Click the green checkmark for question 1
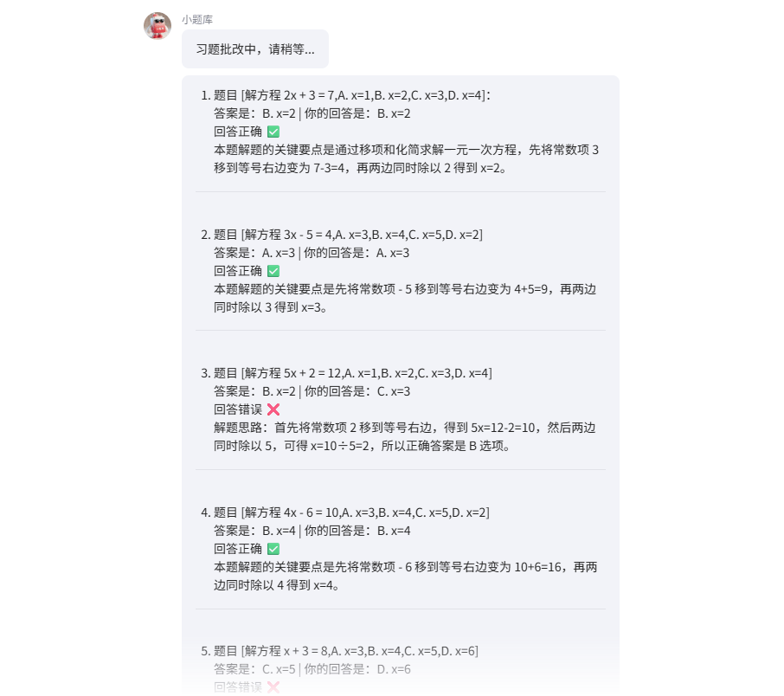 (273, 132)
